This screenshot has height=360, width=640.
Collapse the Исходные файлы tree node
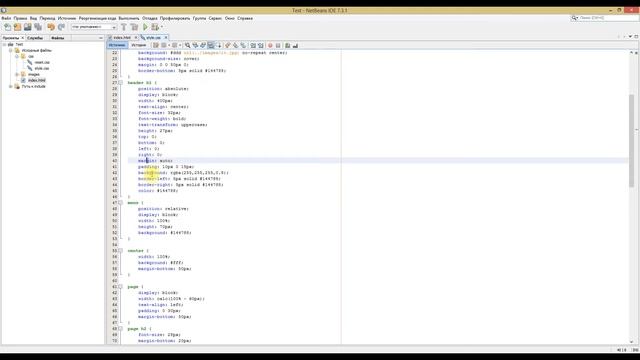tap(11, 50)
